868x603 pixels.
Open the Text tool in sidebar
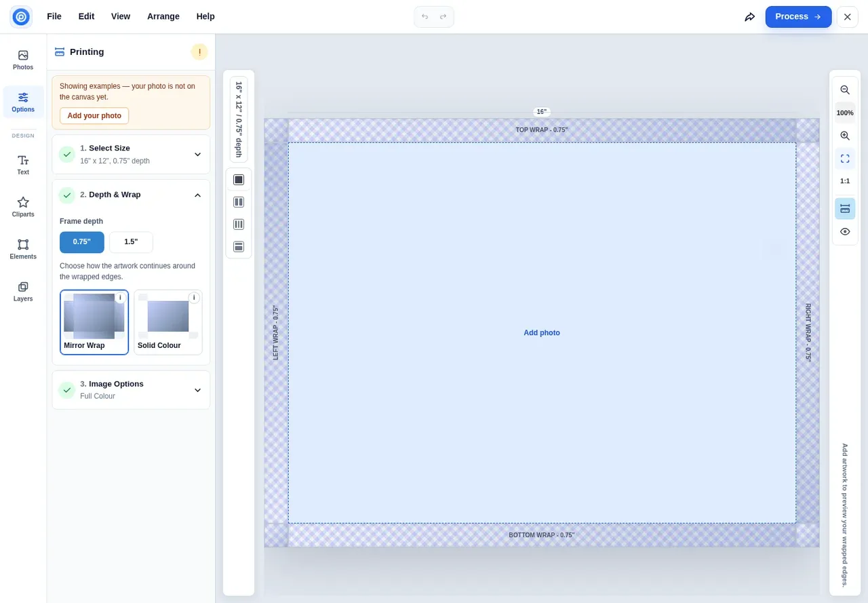pos(23,165)
